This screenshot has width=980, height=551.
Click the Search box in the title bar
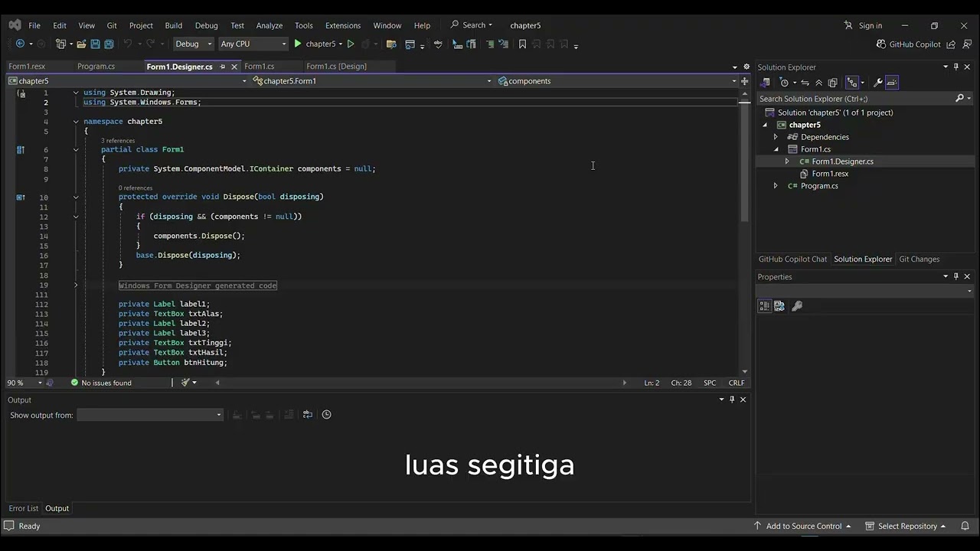coord(471,25)
